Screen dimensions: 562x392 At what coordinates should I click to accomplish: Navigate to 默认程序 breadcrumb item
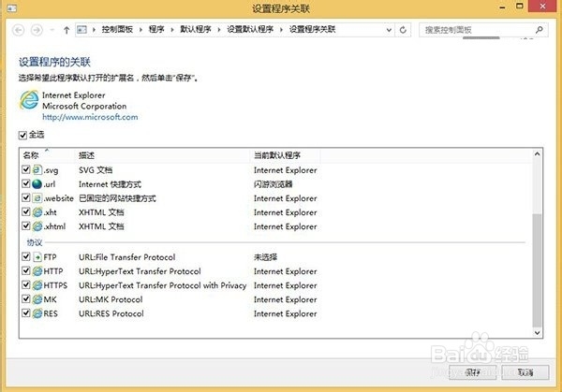point(196,29)
